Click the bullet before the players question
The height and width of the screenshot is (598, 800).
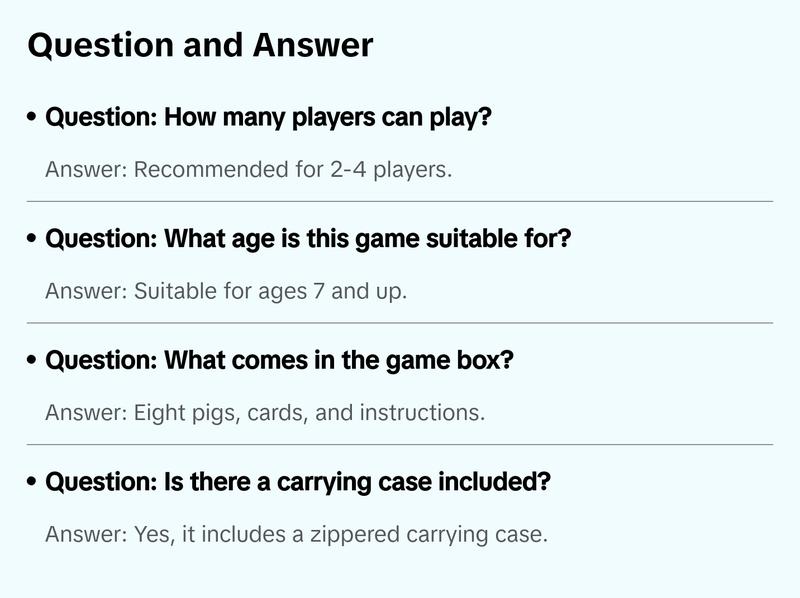(x=33, y=118)
